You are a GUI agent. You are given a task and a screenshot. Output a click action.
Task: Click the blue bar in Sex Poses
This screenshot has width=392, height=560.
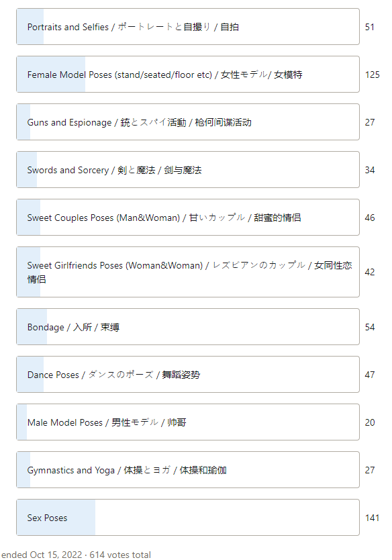tap(56, 518)
